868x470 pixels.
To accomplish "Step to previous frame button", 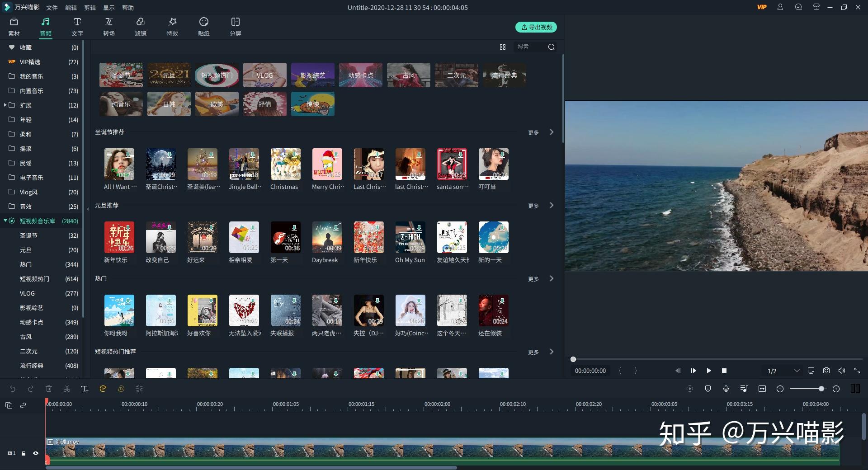I will coord(678,371).
